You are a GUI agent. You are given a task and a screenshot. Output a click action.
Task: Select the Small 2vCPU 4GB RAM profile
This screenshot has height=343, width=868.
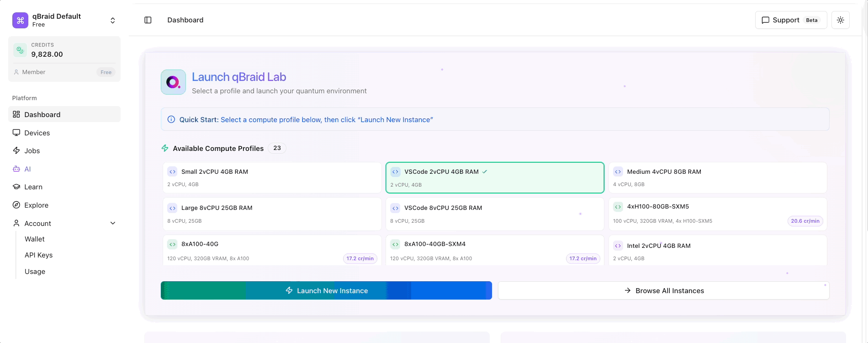click(272, 177)
